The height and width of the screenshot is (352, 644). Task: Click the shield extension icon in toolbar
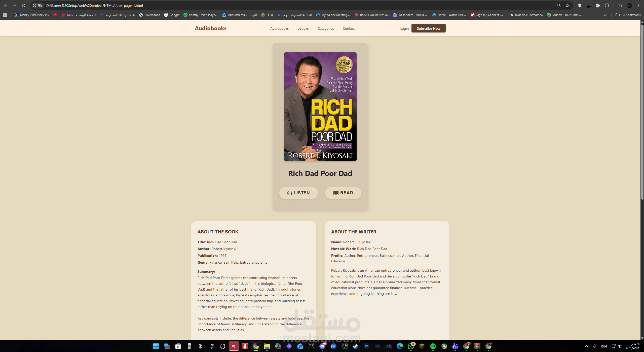(x=580, y=6)
